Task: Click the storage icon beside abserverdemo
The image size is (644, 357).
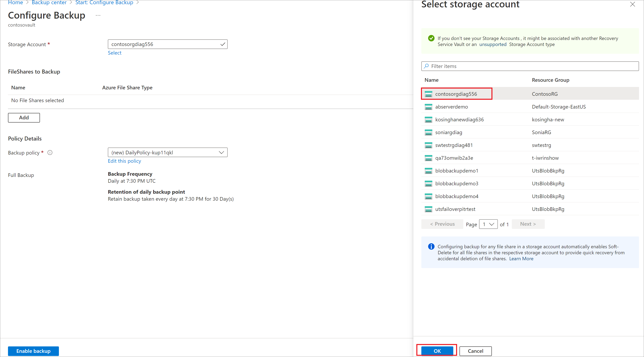Action: (x=428, y=107)
